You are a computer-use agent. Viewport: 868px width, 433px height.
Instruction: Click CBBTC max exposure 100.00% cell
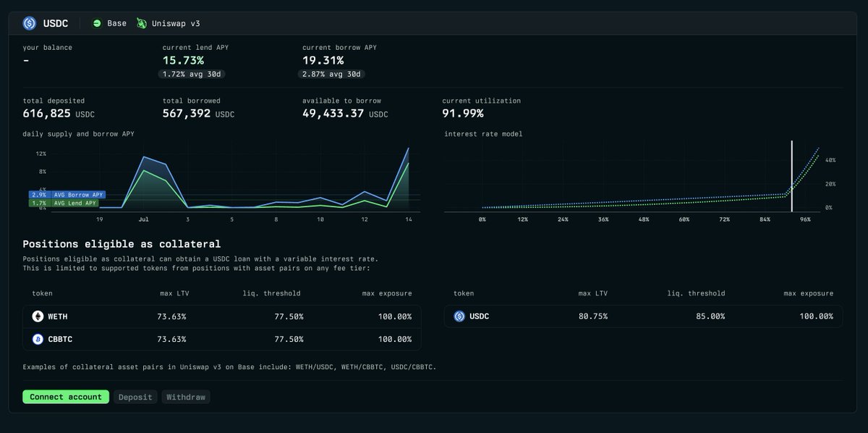[x=395, y=339]
